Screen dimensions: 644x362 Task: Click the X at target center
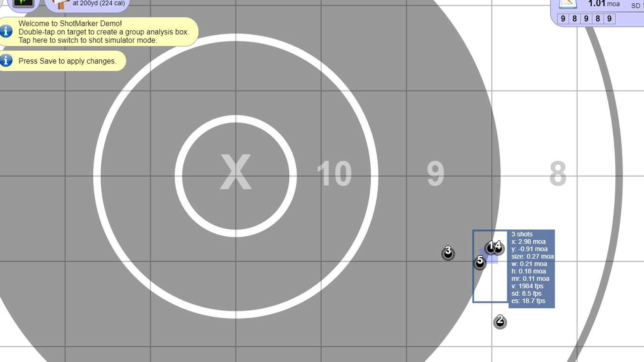tap(235, 172)
